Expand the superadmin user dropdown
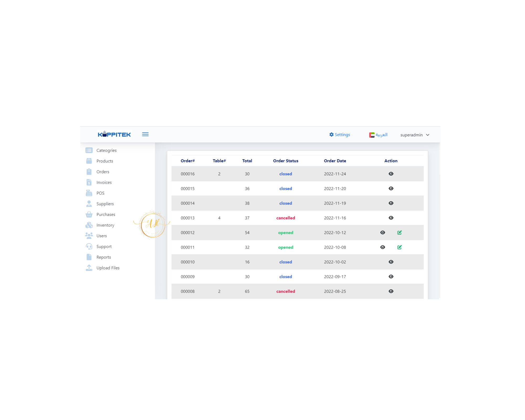 pyautogui.click(x=415, y=135)
